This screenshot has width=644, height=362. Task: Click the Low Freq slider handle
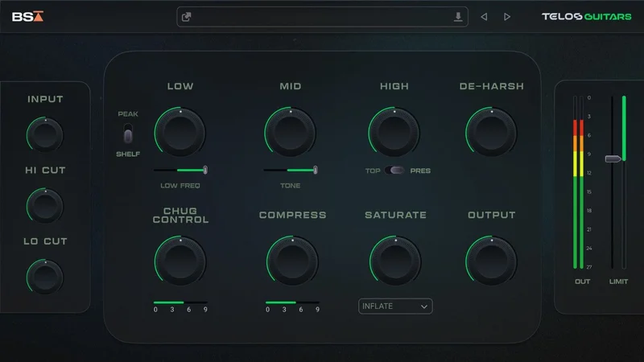[205, 170]
